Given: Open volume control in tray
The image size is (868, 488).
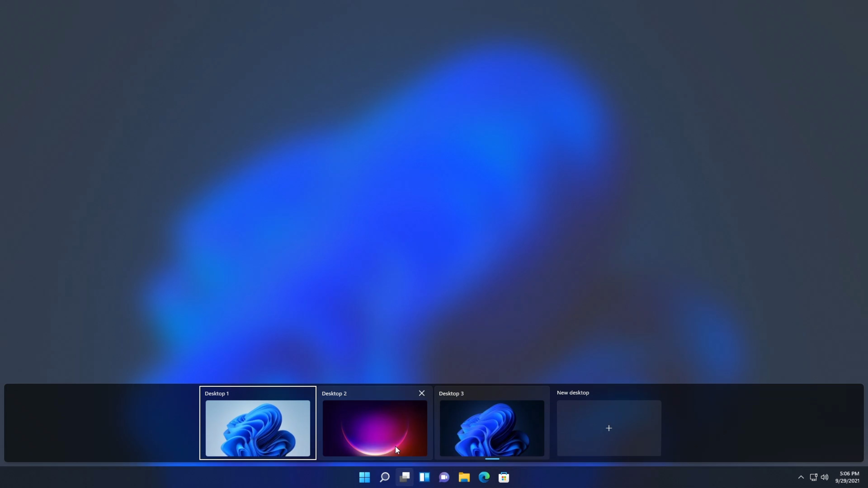Looking at the screenshot, I should click(x=825, y=477).
